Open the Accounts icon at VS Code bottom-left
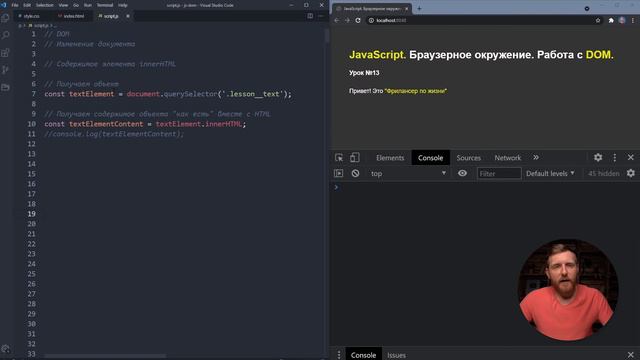Screen dimensions: 640x360 [x=5, y=349]
